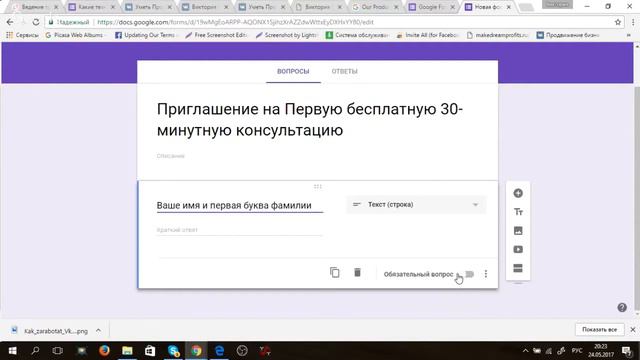Launch Firefox from the taskbar

click(104, 351)
